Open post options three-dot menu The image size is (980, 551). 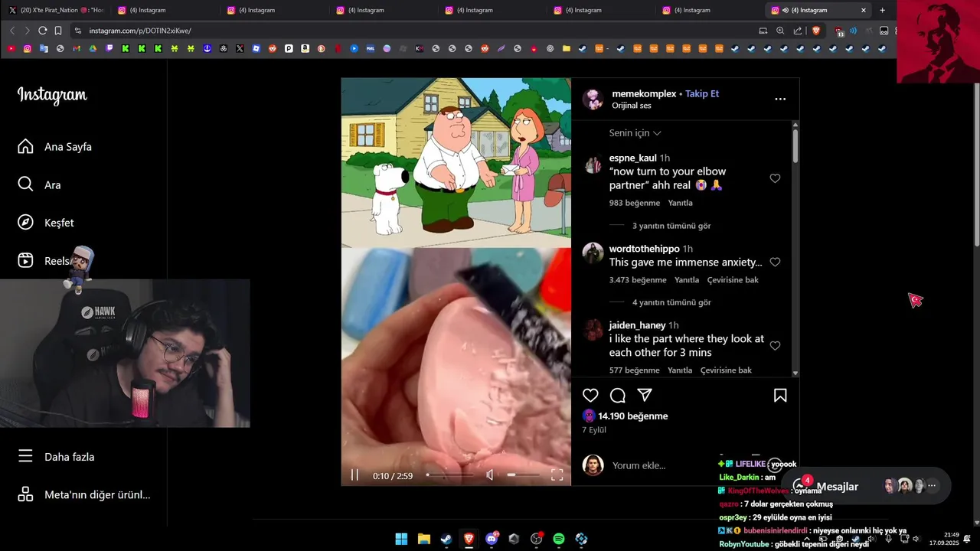780,99
